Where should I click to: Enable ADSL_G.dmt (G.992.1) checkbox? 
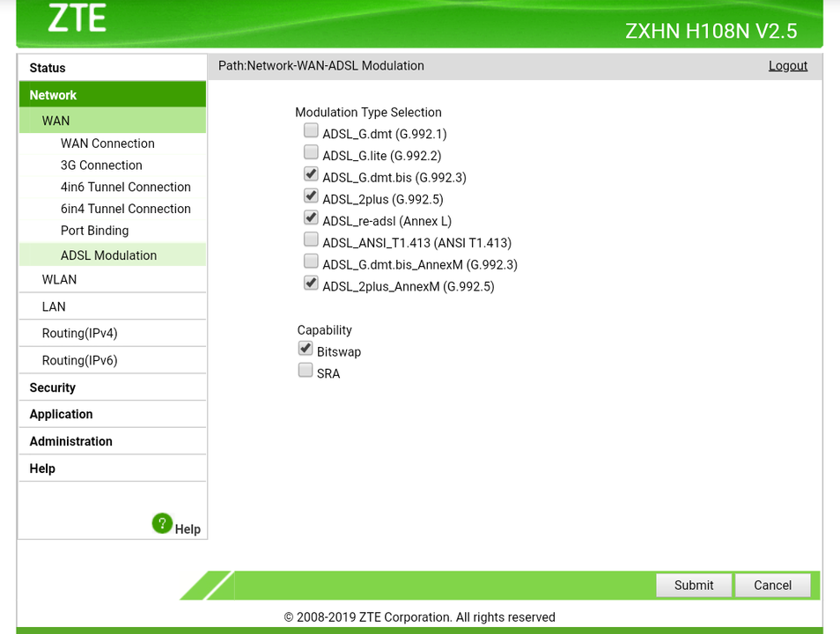[x=311, y=130]
